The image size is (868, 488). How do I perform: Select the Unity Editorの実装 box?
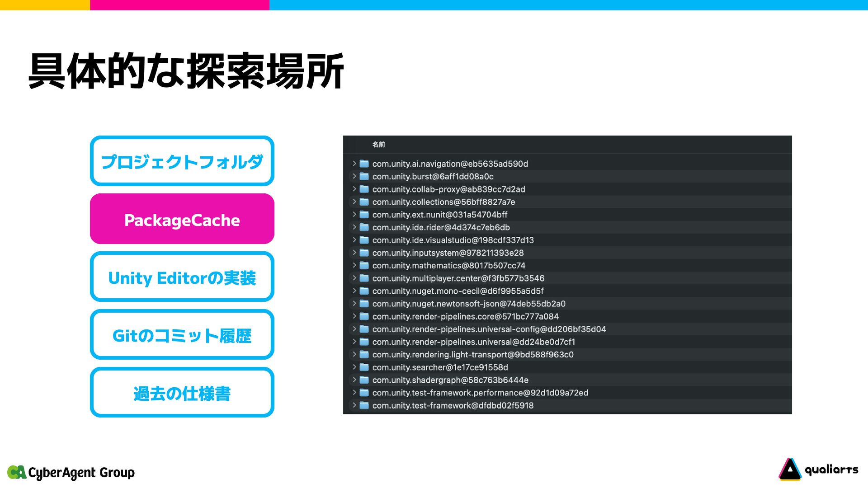182,277
